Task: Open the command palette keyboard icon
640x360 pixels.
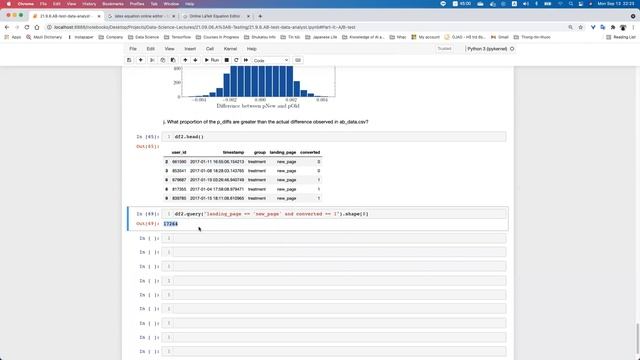Action: (298, 60)
